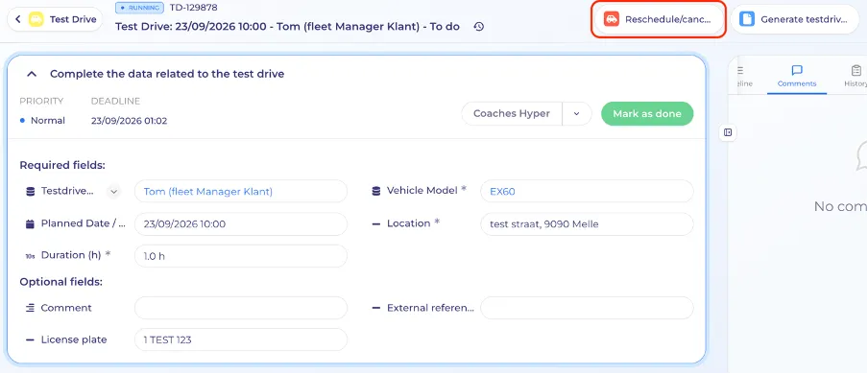Image resolution: width=868 pixels, height=374 pixels.
Task: Go back to Test Drive list
Action: (x=17, y=19)
